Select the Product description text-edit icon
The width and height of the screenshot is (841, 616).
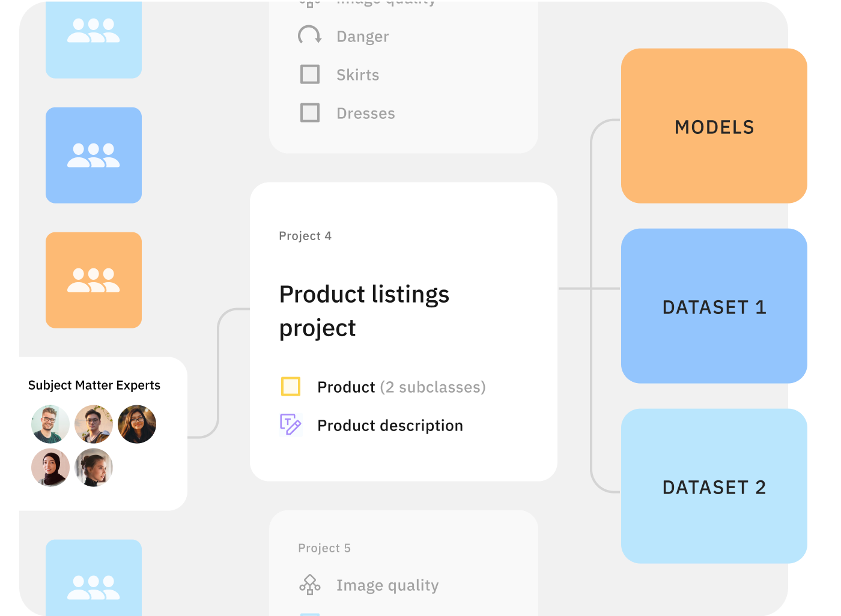tap(290, 424)
